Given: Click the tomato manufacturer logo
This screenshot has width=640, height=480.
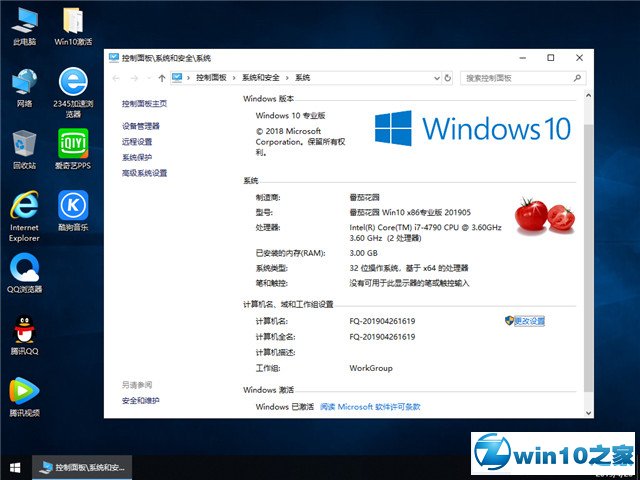Looking at the screenshot, I should 545,216.
